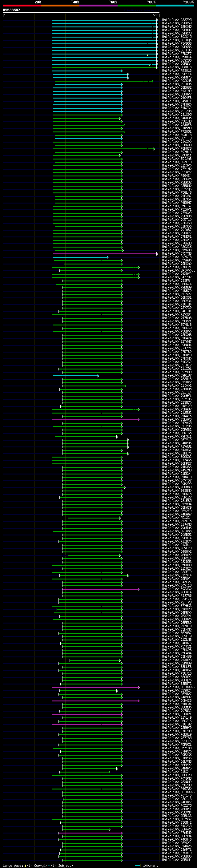Click the =100char. scale legend

pos(146,866)
